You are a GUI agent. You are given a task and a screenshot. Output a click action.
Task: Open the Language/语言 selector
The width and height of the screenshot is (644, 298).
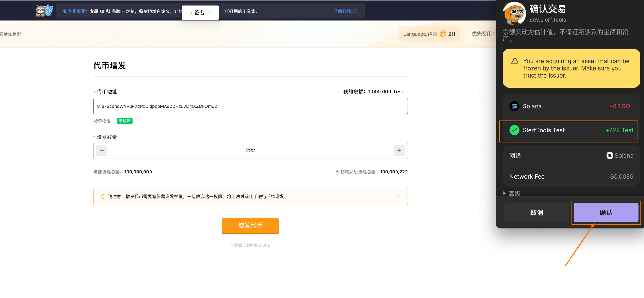tap(429, 34)
